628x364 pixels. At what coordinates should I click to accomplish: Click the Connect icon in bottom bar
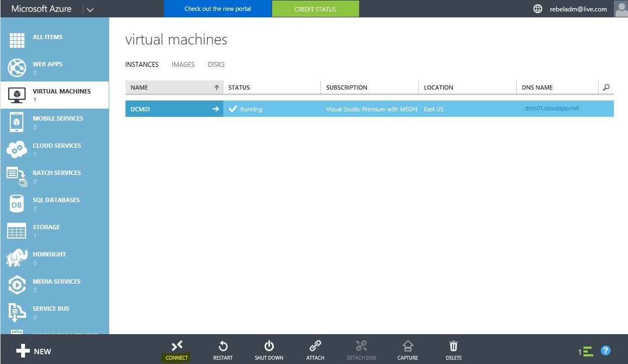pyautogui.click(x=177, y=347)
